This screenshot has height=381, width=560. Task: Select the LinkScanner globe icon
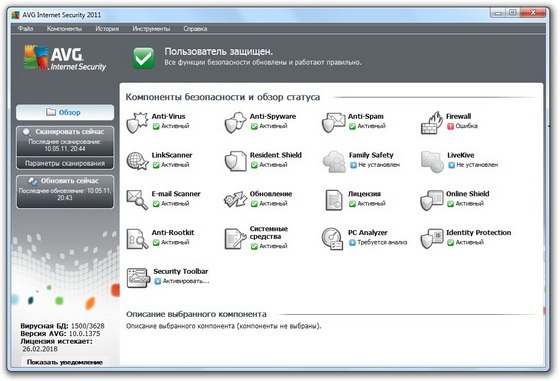[138, 161]
